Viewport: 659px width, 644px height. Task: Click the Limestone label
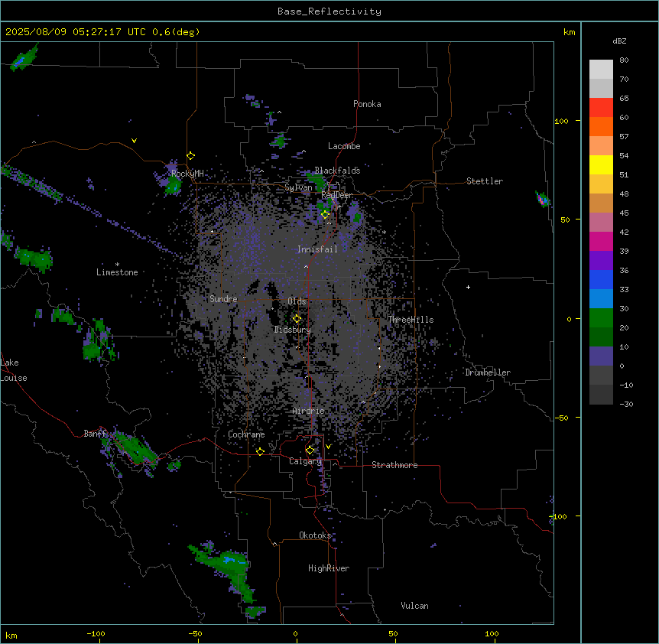tap(117, 272)
